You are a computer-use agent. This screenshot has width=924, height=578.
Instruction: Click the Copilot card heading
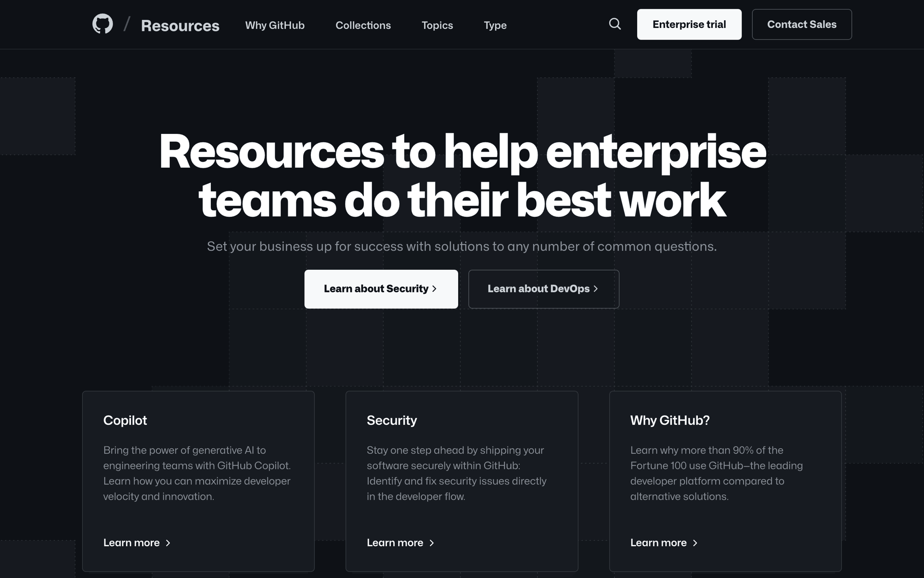tap(125, 420)
